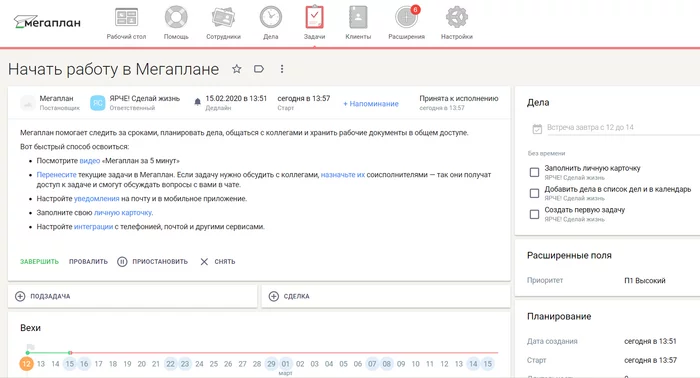Expand the Сделка add section

386,296
